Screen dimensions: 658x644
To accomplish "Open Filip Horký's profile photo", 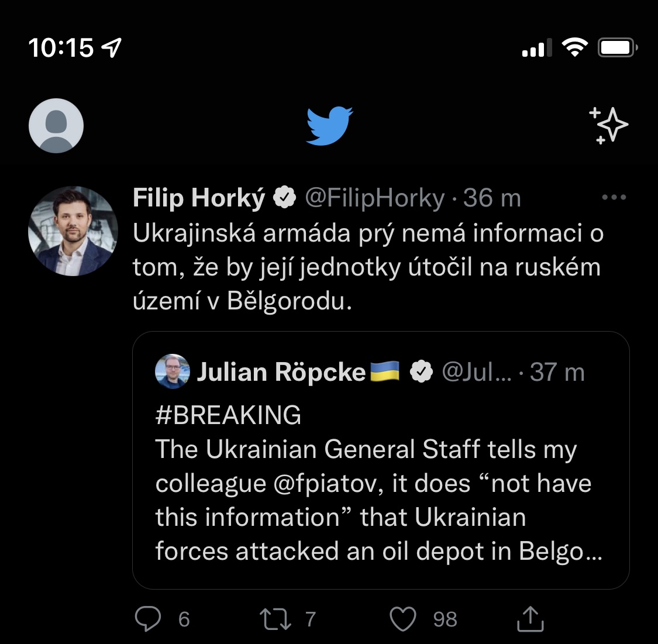I will (x=73, y=231).
